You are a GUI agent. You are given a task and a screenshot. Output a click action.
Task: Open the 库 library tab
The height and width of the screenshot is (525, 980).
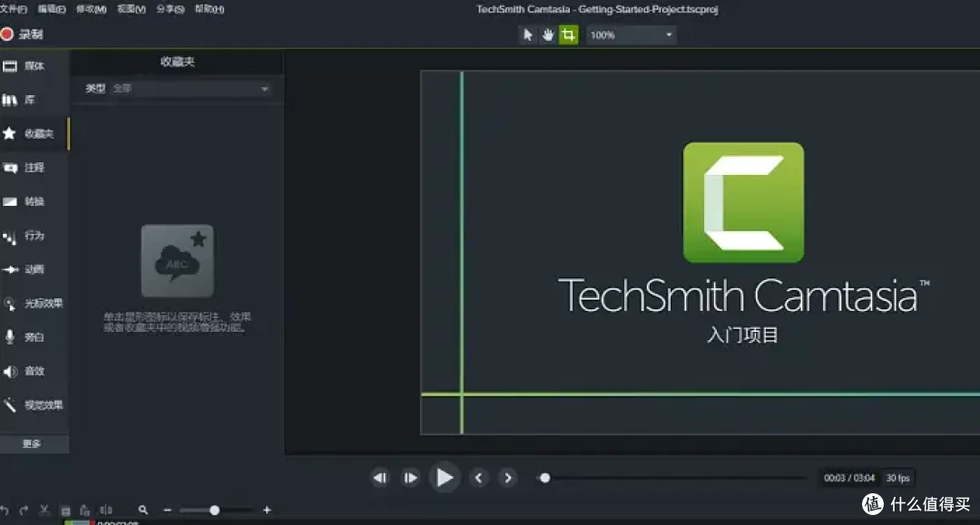[x=34, y=100]
